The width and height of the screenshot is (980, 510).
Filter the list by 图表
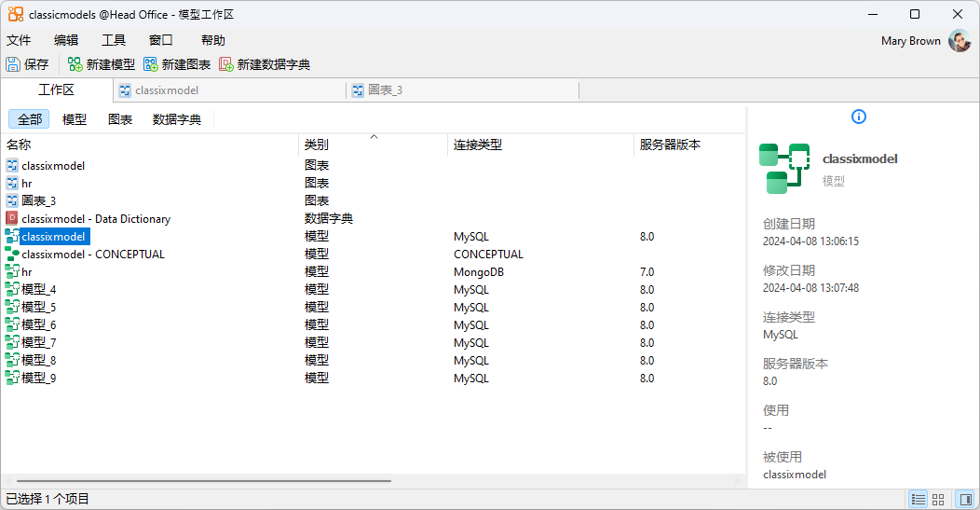(120, 119)
